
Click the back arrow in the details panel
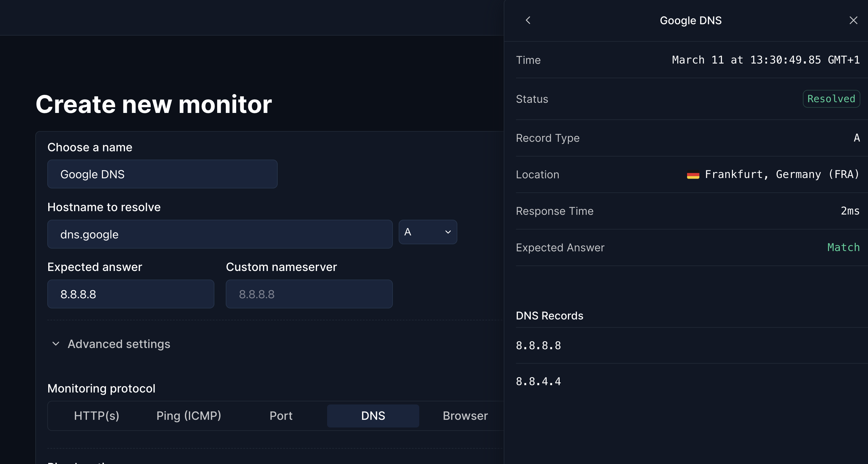point(528,20)
